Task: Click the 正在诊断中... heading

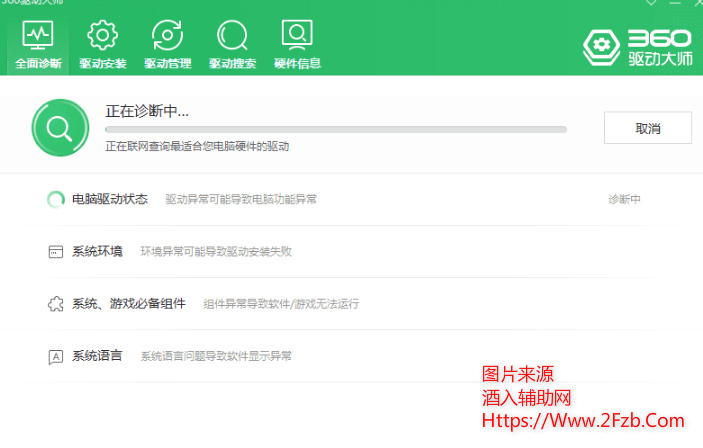Action: 147,111
